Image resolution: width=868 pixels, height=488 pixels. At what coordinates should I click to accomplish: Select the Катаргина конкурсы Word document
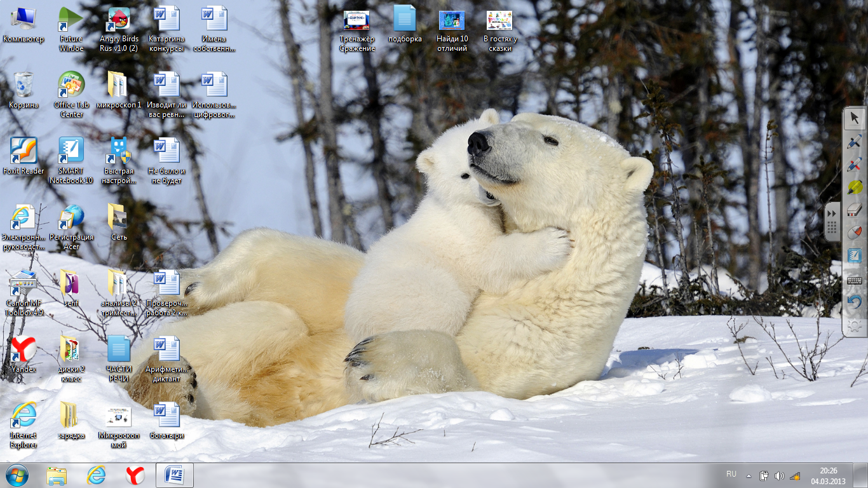166,30
